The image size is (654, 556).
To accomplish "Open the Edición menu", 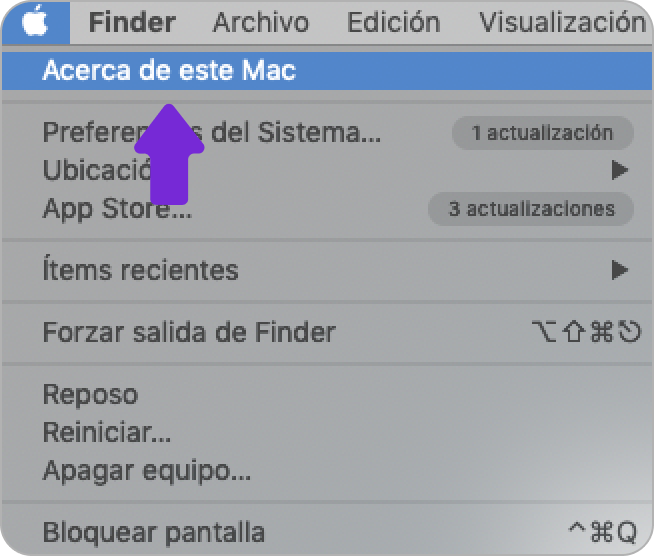I will [393, 21].
